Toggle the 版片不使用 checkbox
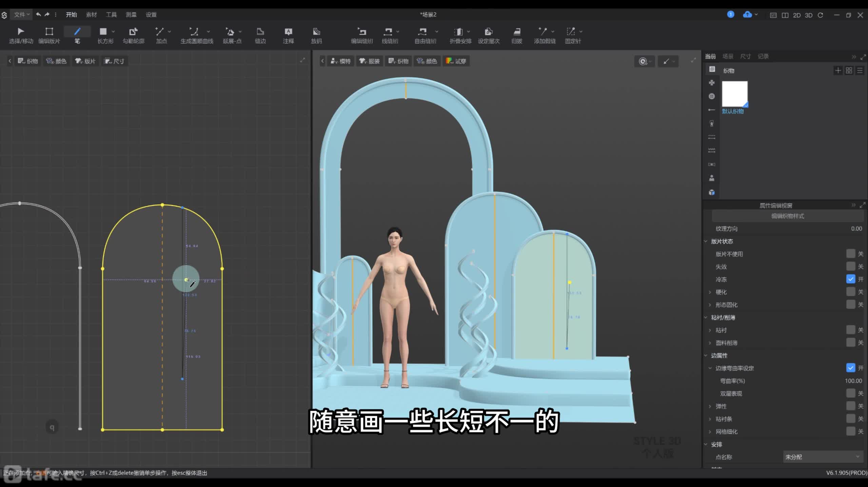Viewport: 868px width, 487px height. (x=850, y=254)
